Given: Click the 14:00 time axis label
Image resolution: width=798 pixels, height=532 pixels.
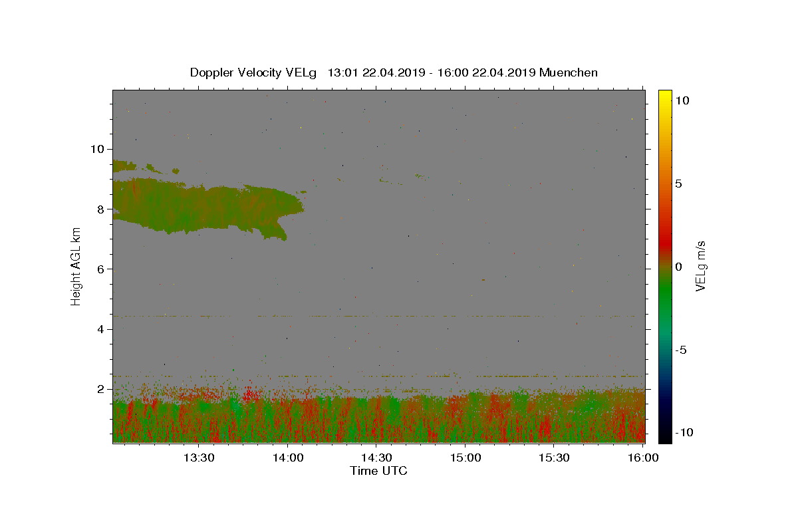Looking at the screenshot, I should (289, 458).
